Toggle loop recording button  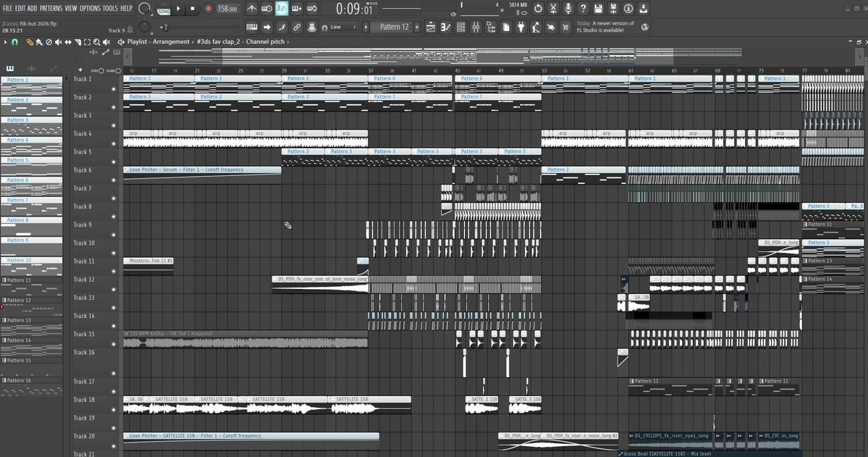(312, 8)
